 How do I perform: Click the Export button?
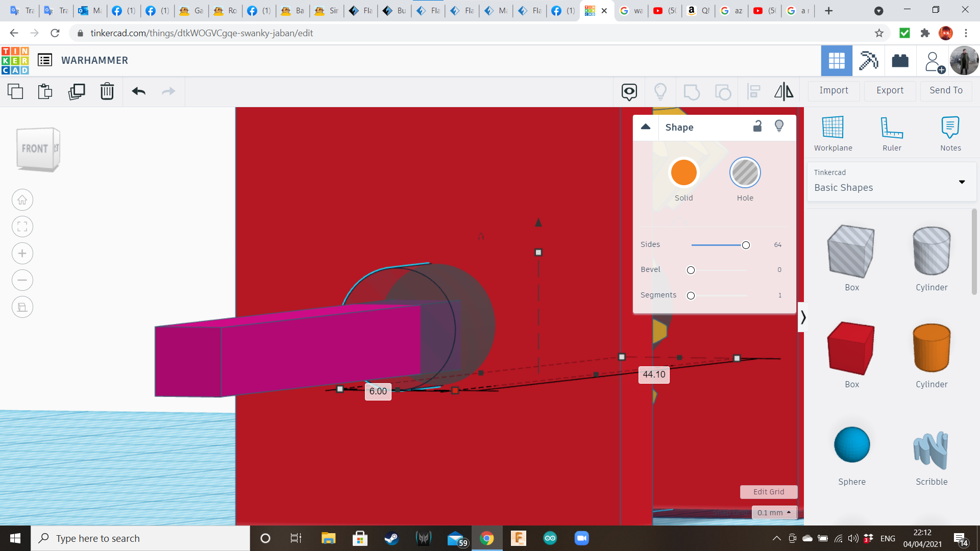pyautogui.click(x=890, y=90)
